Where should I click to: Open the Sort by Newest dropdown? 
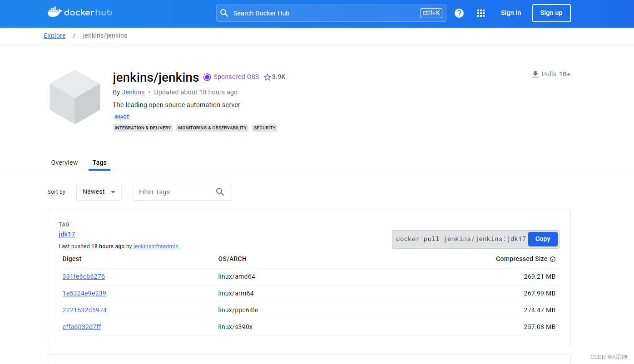(99, 192)
